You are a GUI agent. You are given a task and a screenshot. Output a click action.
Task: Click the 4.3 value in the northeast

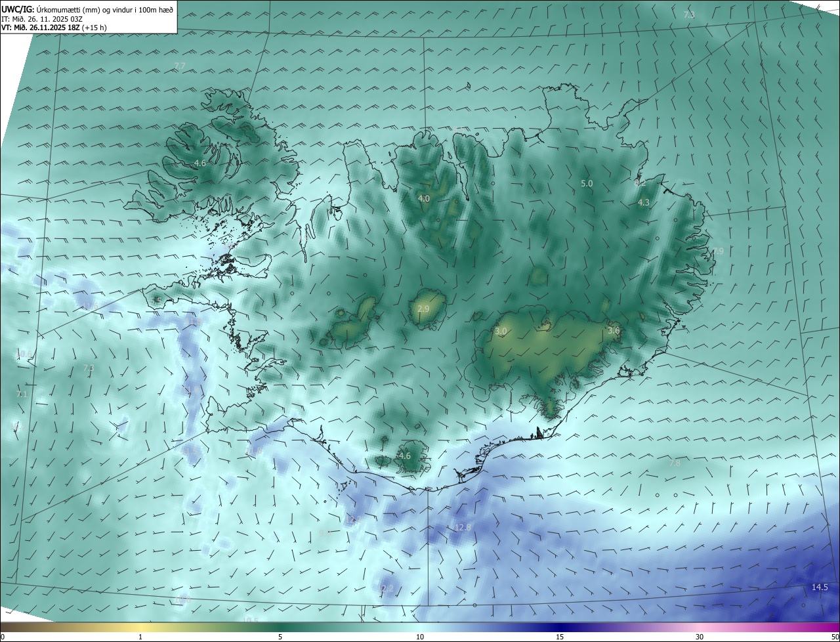(x=644, y=203)
